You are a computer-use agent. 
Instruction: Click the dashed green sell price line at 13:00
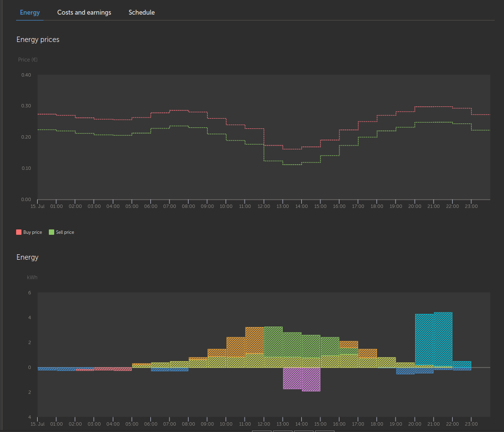pos(292,165)
